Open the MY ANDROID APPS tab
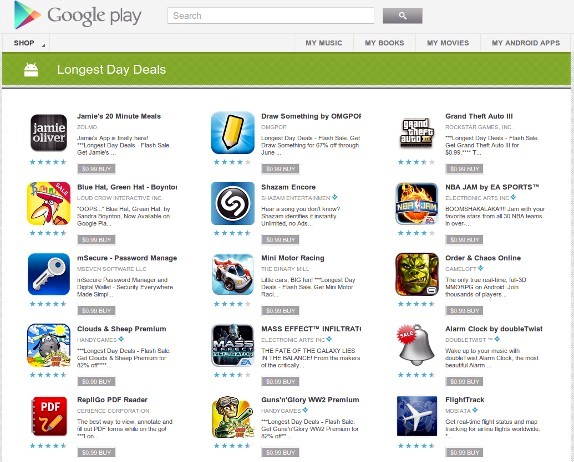The height and width of the screenshot is (462, 574). [x=526, y=43]
